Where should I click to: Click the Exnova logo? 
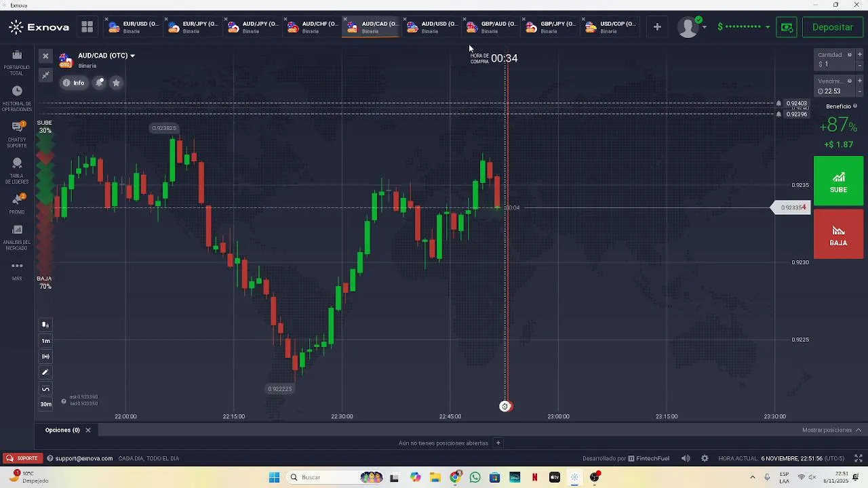click(x=39, y=27)
